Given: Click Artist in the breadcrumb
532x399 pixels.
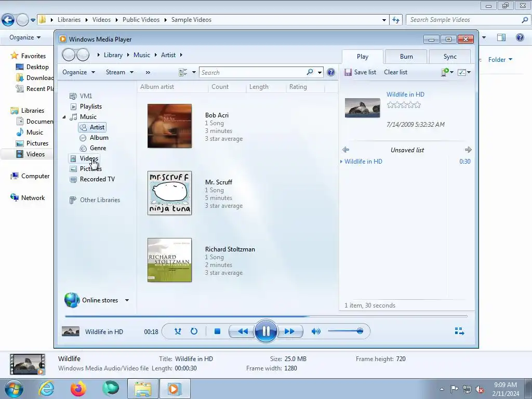Looking at the screenshot, I should point(168,55).
